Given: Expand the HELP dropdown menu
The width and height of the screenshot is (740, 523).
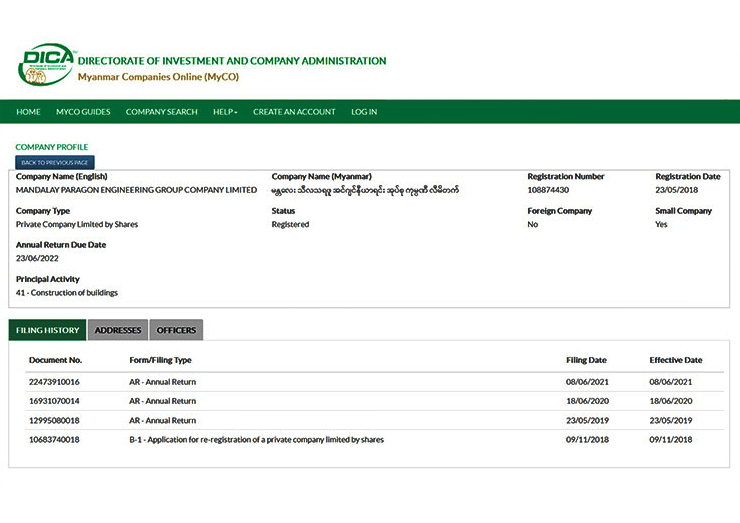Looking at the screenshot, I should (x=225, y=112).
